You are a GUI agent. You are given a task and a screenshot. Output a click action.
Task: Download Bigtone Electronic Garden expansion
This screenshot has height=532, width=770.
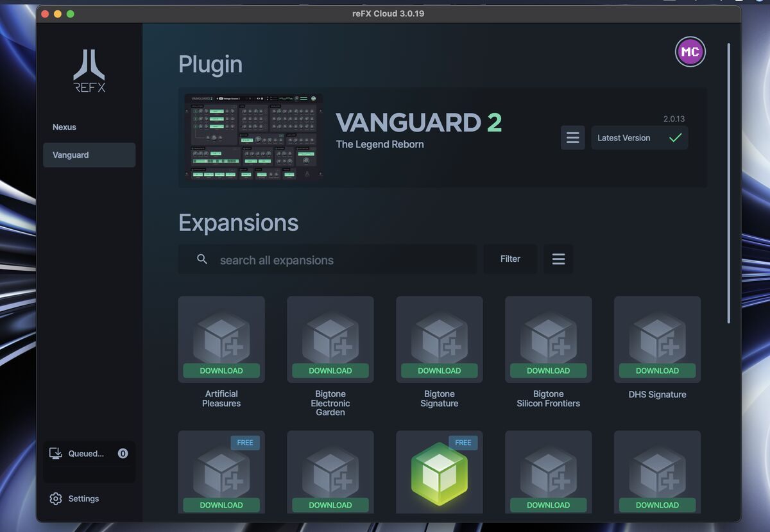click(x=330, y=371)
